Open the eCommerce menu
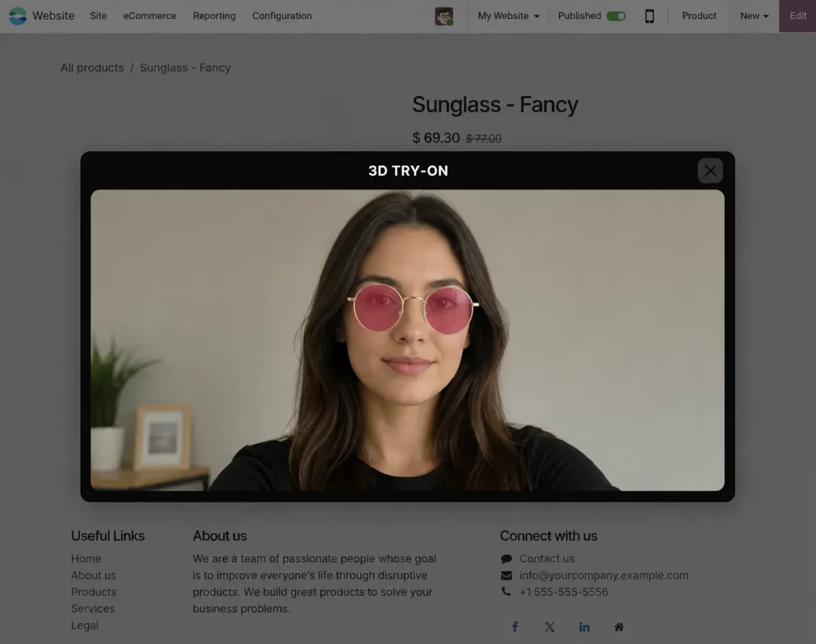 click(150, 16)
